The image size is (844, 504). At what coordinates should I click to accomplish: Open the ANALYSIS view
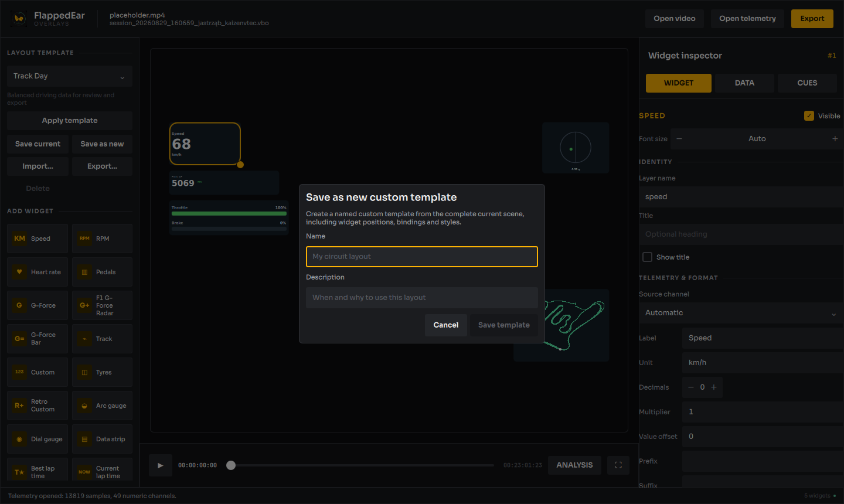click(574, 465)
